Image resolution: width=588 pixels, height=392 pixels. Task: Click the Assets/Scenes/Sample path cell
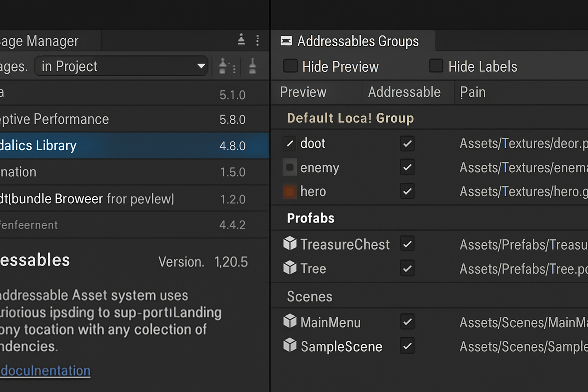click(524, 346)
